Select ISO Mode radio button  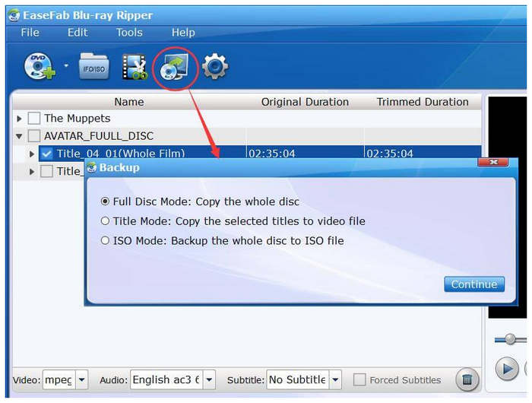(x=105, y=241)
